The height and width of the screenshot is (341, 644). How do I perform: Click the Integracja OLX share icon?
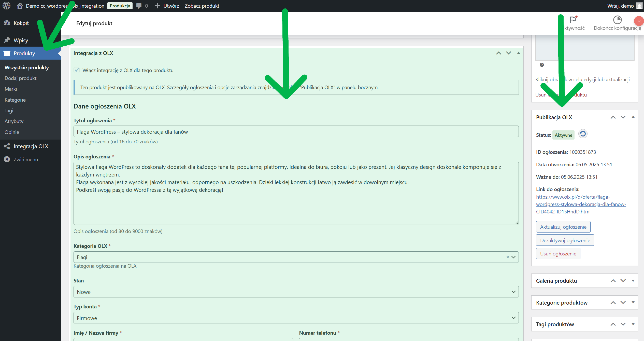pos(7,146)
